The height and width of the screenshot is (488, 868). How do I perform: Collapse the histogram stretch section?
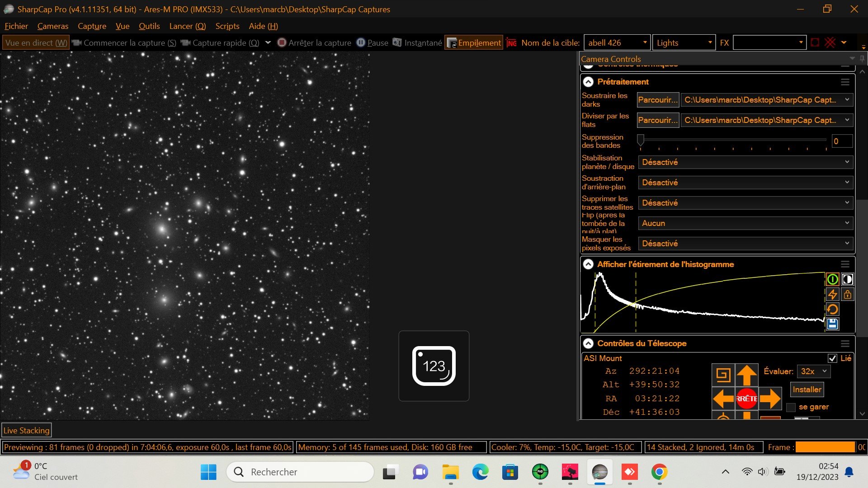(588, 264)
